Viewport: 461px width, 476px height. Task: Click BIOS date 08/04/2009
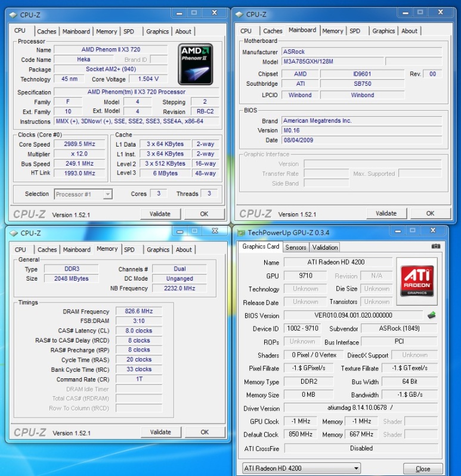(x=361, y=140)
